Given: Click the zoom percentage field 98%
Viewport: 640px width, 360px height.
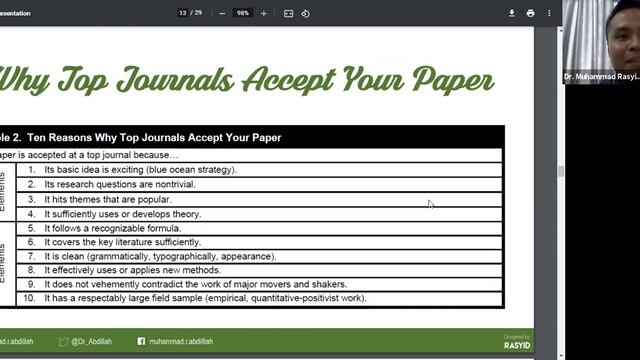Looking at the screenshot, I should pyautogui.click(x=242, y=13).
